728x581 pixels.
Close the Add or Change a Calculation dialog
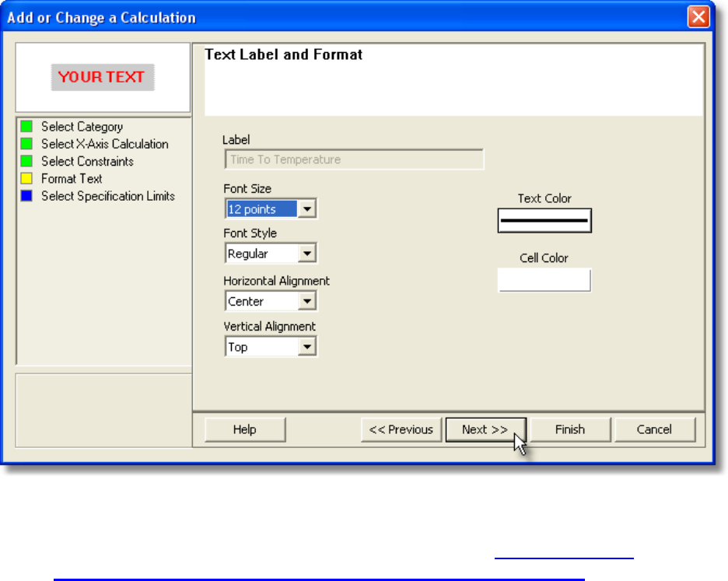pos(698,17)
